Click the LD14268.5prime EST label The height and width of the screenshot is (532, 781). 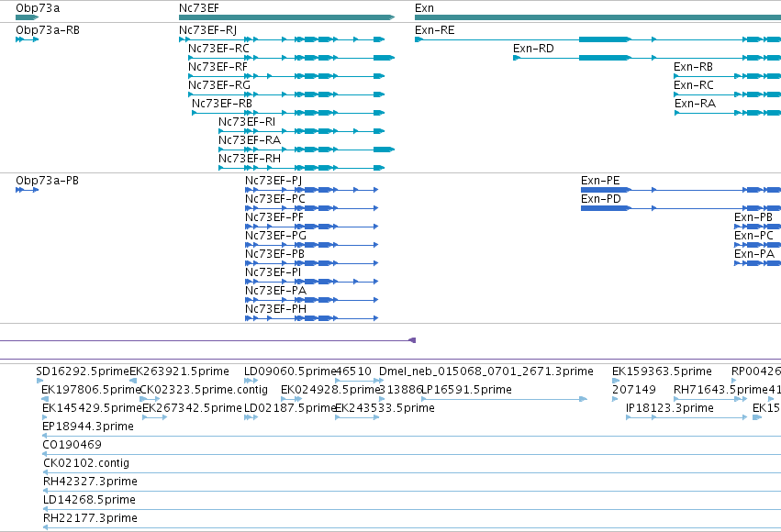(x=89, y=500)
